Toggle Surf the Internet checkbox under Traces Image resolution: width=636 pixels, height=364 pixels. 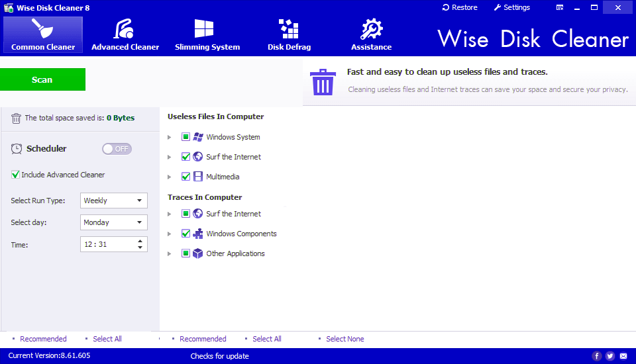point(185,214)
